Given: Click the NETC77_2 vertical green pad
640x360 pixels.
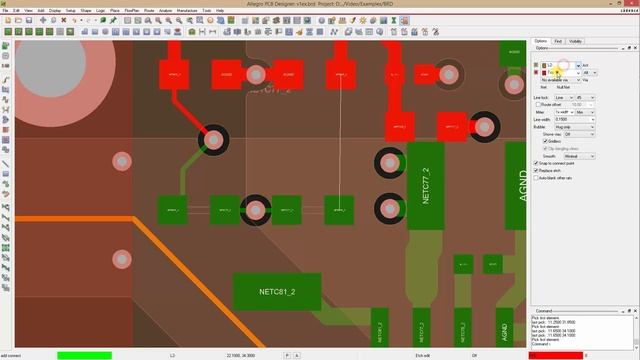Looking at the screenshot, I should [x=426, y=186].
